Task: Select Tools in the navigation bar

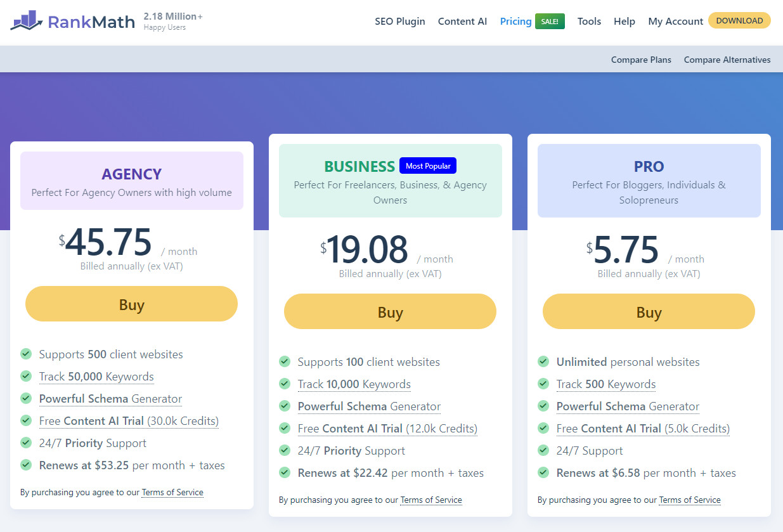Action: point(589,21)
